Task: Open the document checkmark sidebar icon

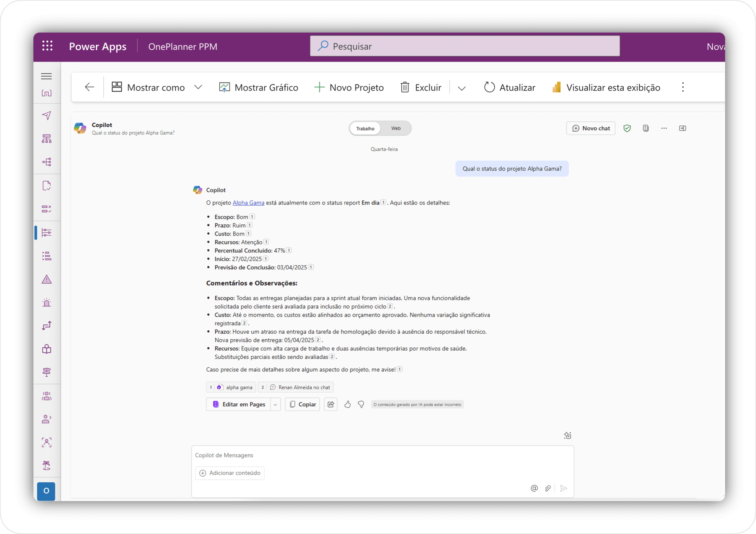Action: pos(46,186)
